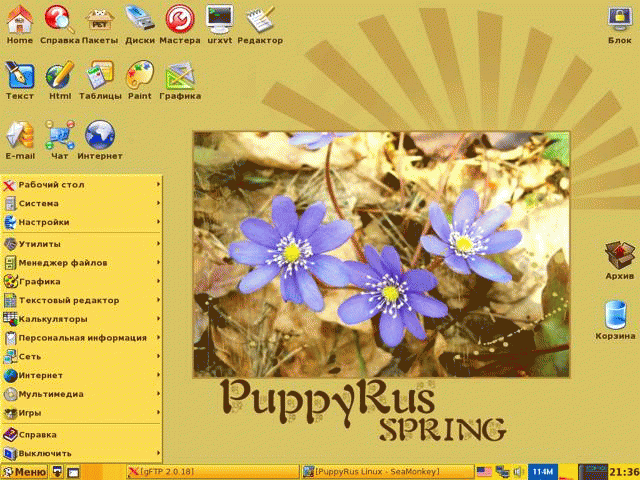Expand the Интернет submenu arrow in menu
Screen dimensions: 640x480
tap(158, 375)
